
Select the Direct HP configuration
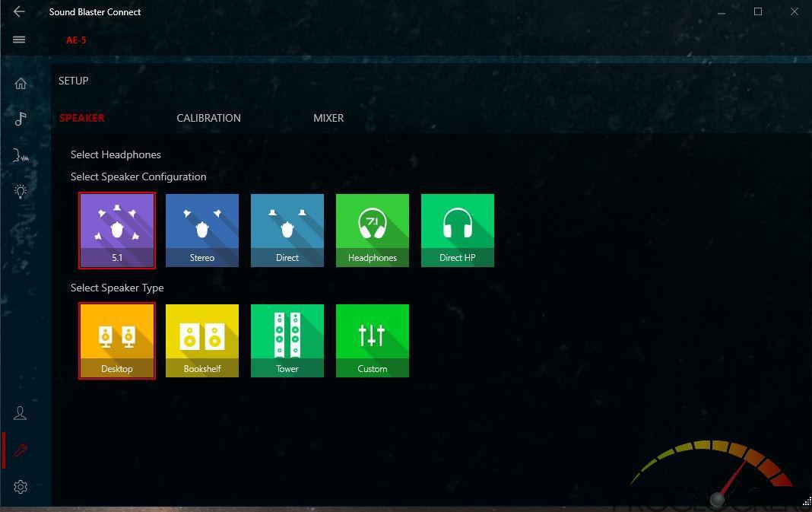pyautogui.click(x=457, y=231)
